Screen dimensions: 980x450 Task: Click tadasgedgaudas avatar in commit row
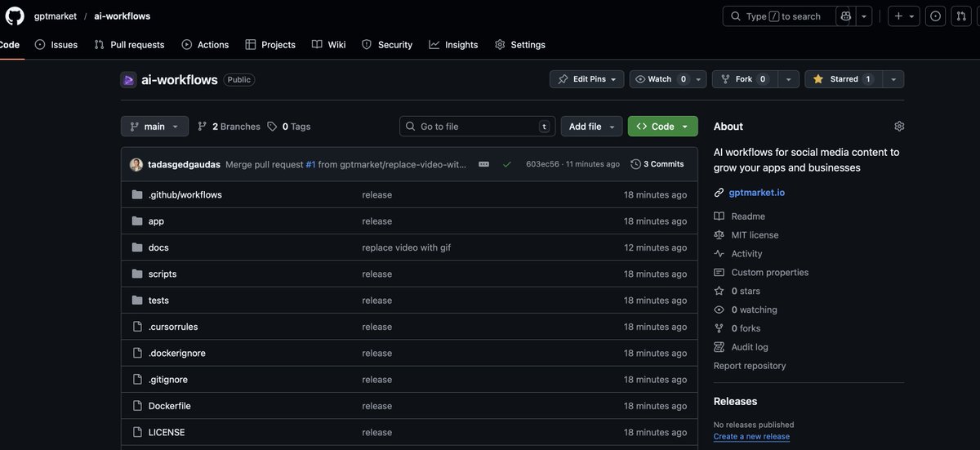[x=136, y=164]
